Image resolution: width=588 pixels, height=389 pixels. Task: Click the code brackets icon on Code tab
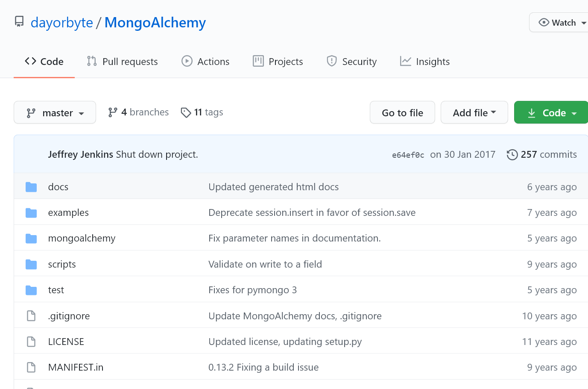[30, 61]
